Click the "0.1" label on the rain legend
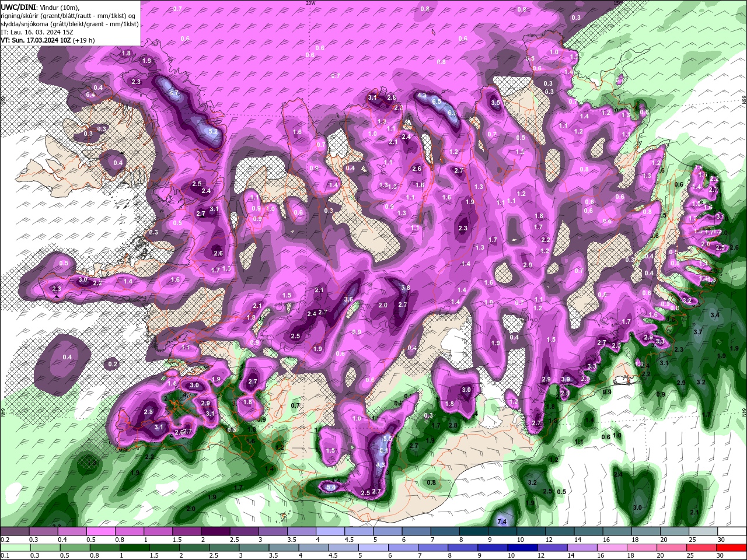The width and height of the screenshot is (747, 560). [x=5, y=556]
